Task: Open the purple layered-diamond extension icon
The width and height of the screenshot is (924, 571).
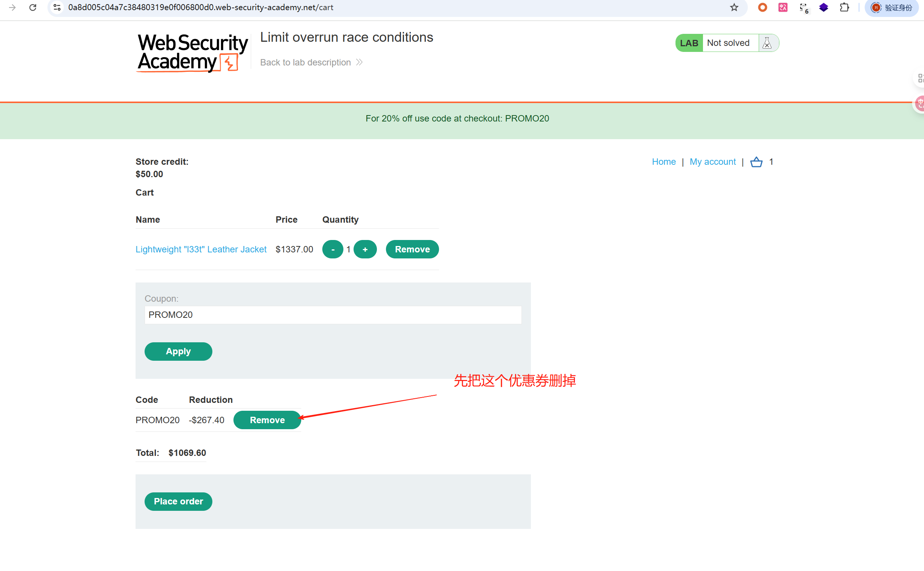Action: click(x=823, y=8)
